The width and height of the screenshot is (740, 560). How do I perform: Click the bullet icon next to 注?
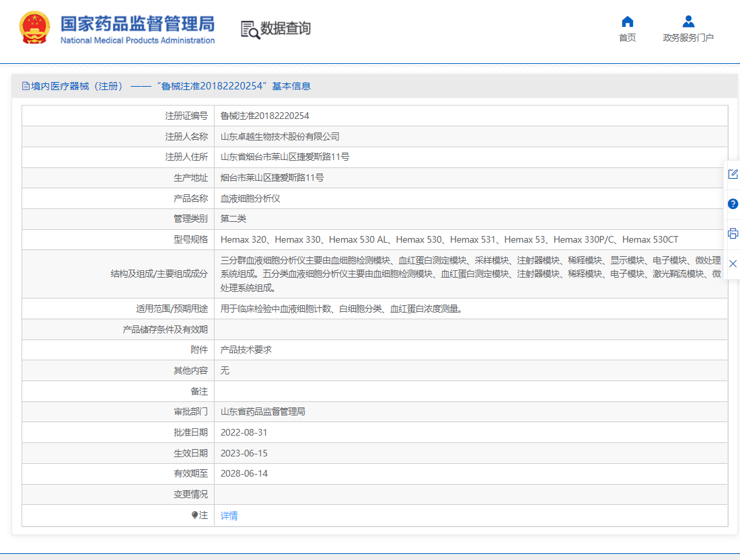point(194,515)
